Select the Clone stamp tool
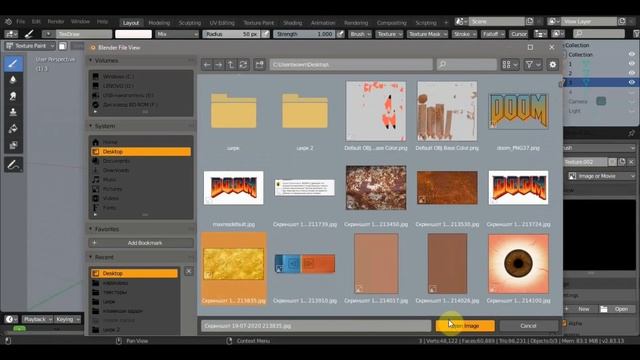640x360 pixels. (13, 112)
